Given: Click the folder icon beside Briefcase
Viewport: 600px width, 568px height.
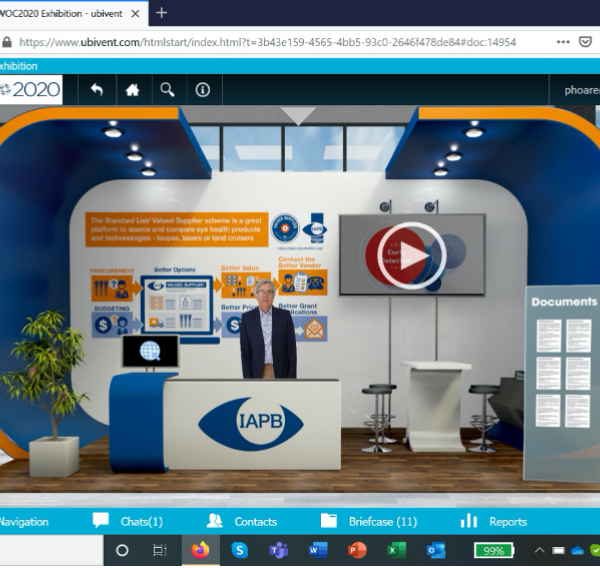Looking at the screenshot, I should [x=328, y=521].
